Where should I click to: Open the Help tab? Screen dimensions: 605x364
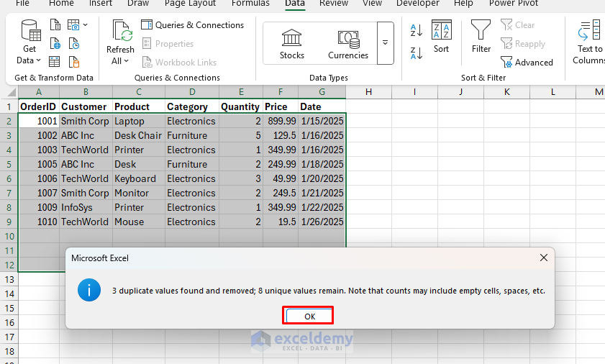463,4
